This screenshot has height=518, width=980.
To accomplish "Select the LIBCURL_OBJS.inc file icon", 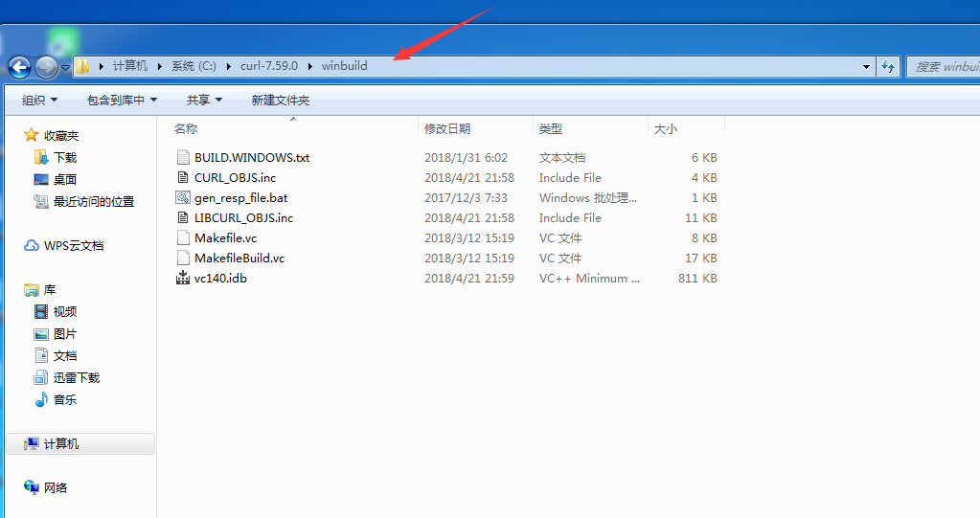I will 183,217.
